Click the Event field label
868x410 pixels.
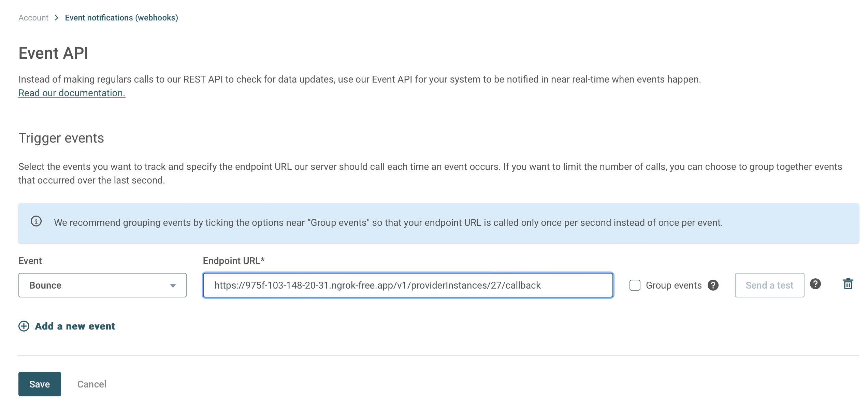pos(30,261)
